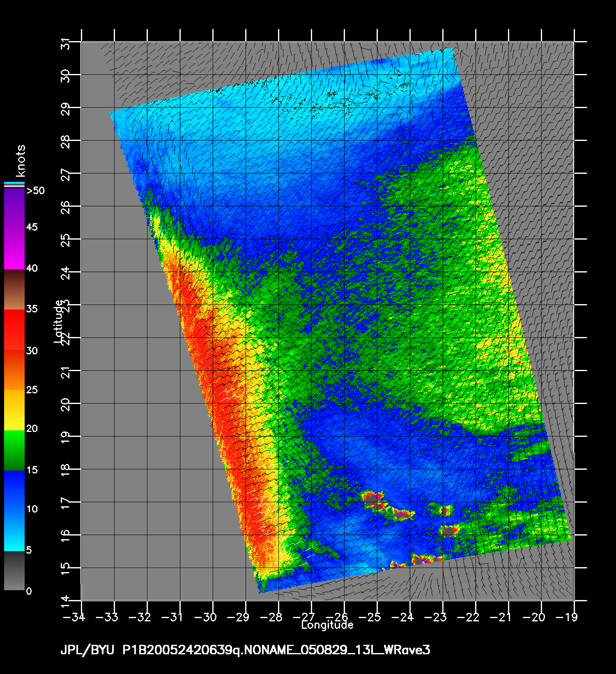
Task: Click the longitude tick label '−23'
Action: click(435, 617)
